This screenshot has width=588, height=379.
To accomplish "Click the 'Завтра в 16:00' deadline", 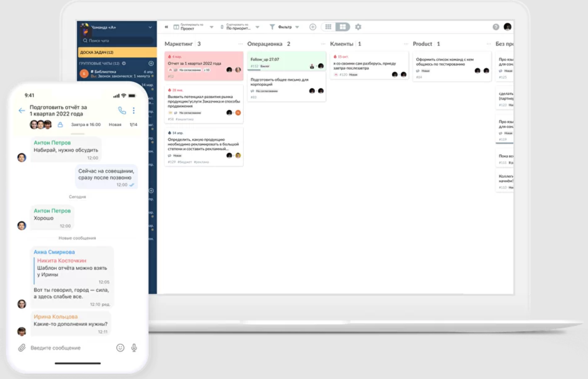I will [86, 125].
